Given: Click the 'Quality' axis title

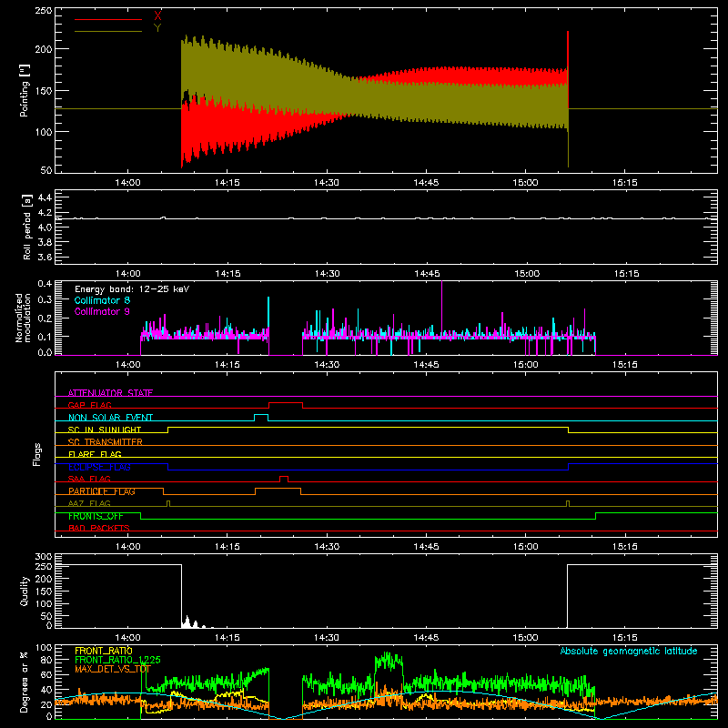Looking at the screenshot, I should point(25,591).
